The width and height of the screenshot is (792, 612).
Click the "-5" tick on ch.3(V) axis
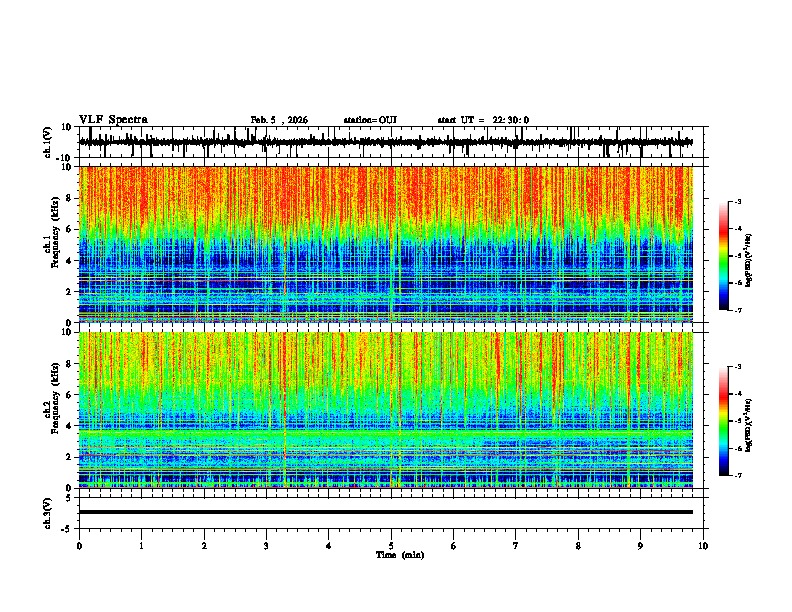pyautogui.click(x=68, y=529)
